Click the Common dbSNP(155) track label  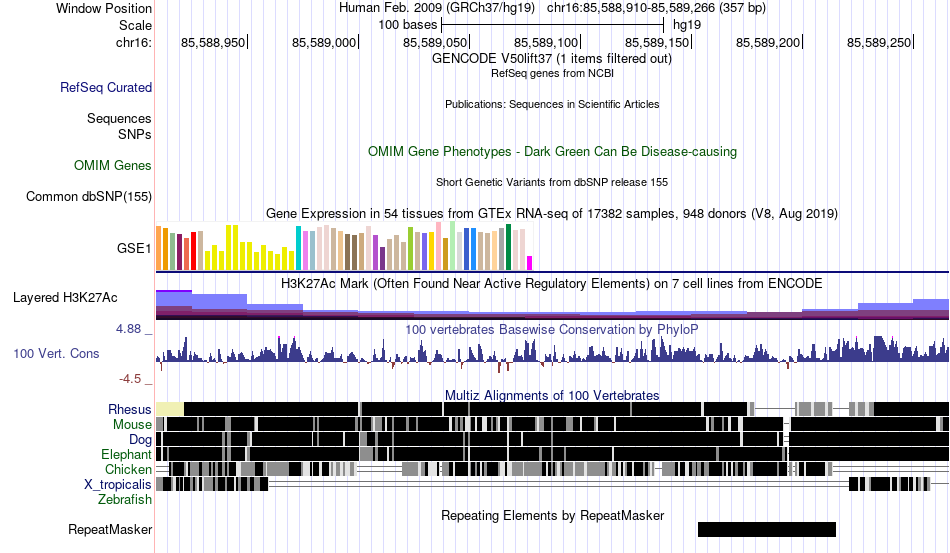click(89, 196)
